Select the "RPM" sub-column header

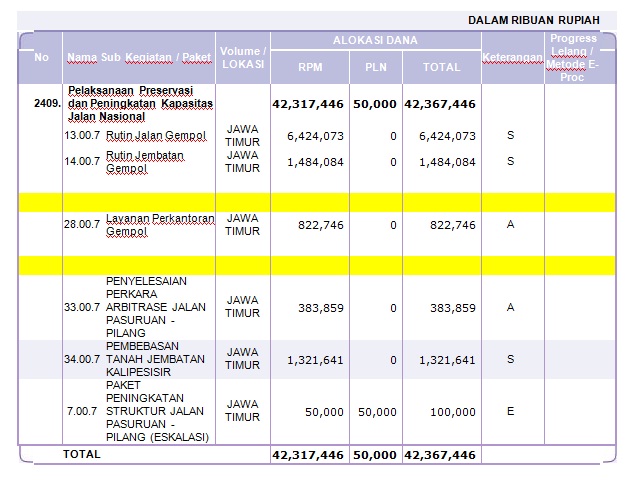(x=310, y=67)
